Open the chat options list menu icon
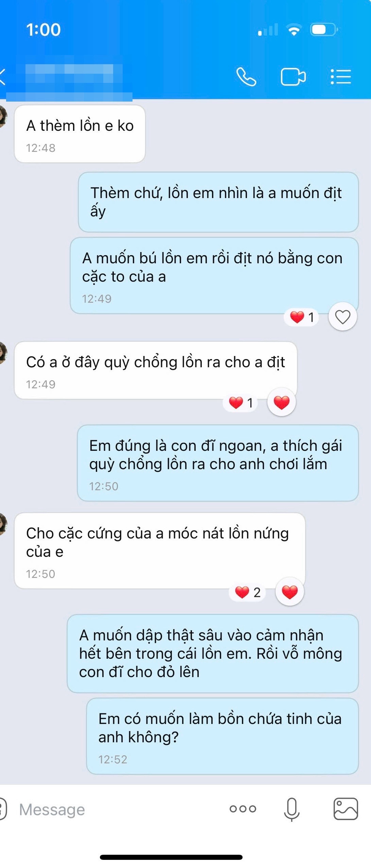Screen dimensions: 371x868 [341, 77]
